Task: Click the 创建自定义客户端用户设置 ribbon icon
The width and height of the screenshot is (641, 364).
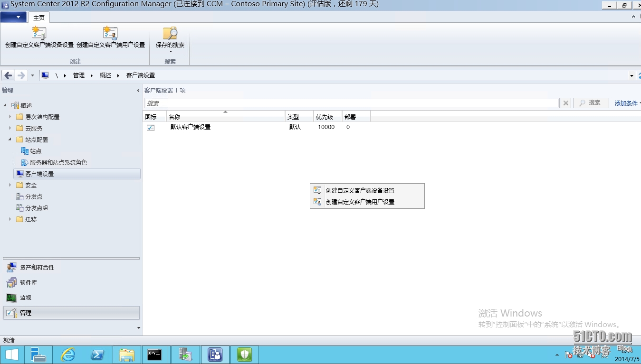Action: [x=110, y=33]
